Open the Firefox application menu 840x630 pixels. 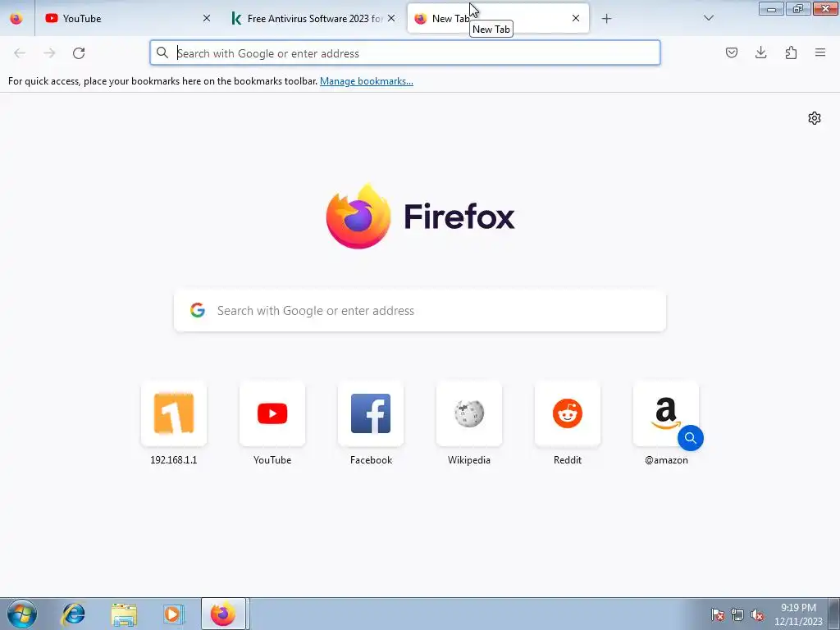tap(820, 52)
